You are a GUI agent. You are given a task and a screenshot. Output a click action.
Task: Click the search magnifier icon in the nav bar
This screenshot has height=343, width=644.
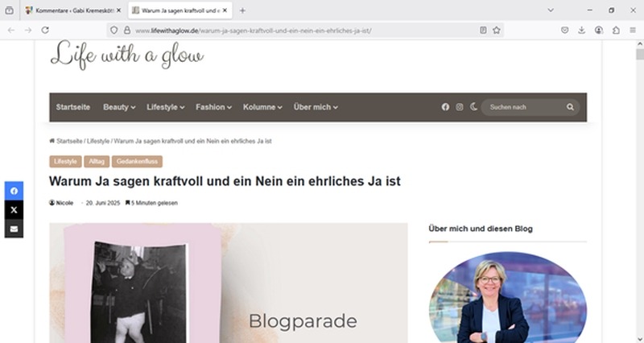click(570, 107)
